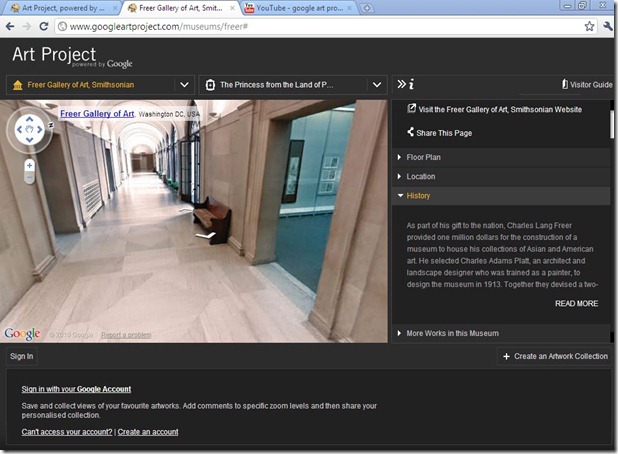This screenshot has height=454, width=618.
Task: Reload the page with the refresh icon
Action: (44, 26)
